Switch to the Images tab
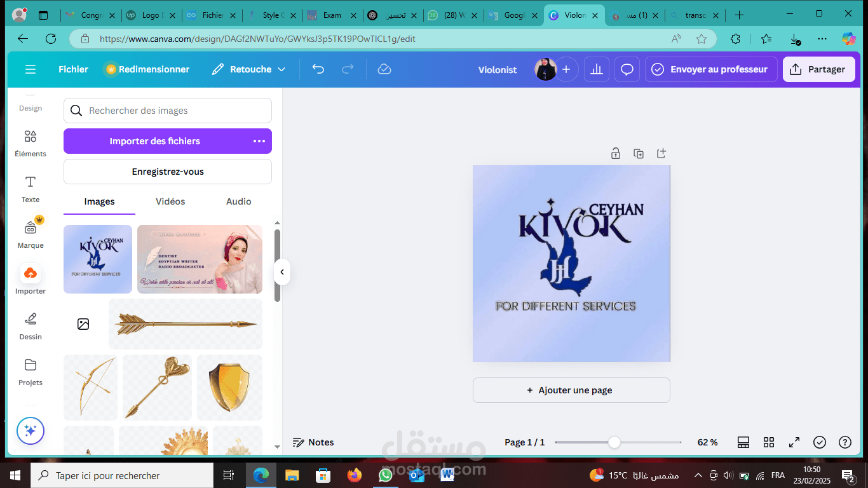The height and width of the screenshot is (488, 868). [x=100, y=201]
